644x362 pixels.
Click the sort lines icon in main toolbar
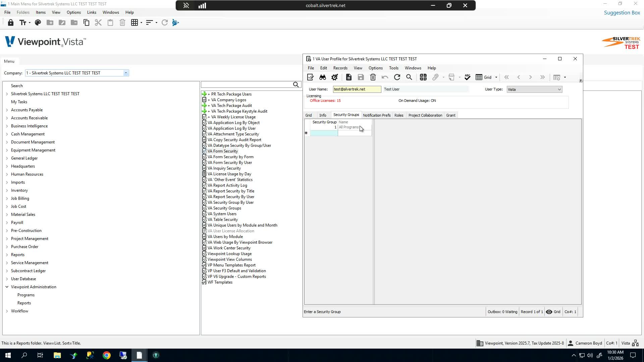click(149, 23)
